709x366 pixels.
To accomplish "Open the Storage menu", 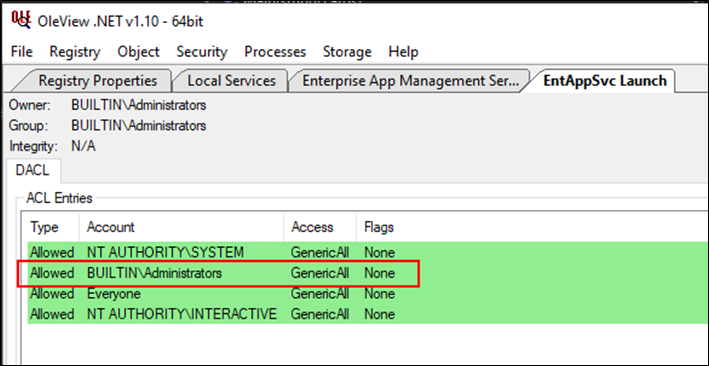I will click(347, 52).
